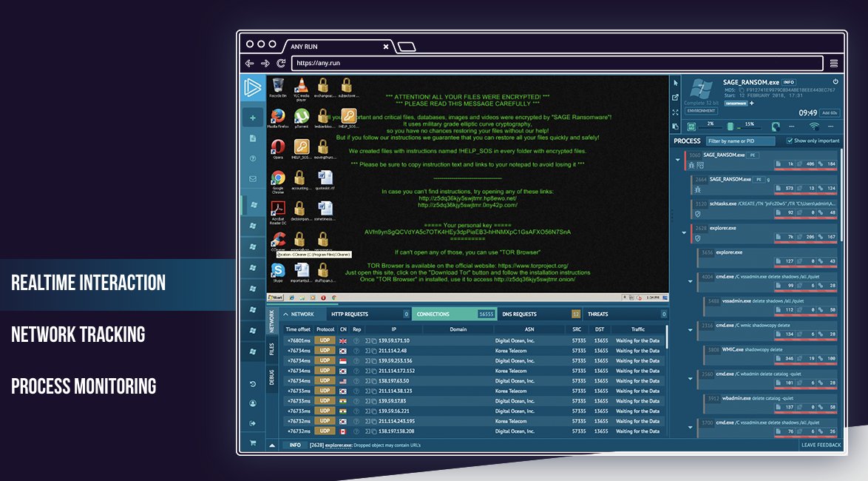Click the sign-out icon in the sidebar

pyautogui.click(x=252, y=423)
